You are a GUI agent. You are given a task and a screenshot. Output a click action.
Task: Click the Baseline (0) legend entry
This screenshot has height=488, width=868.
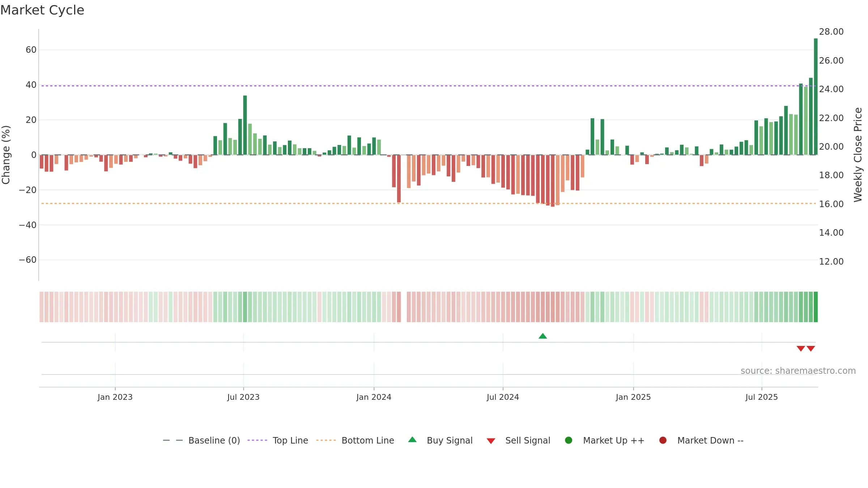(x=201, y=440)
